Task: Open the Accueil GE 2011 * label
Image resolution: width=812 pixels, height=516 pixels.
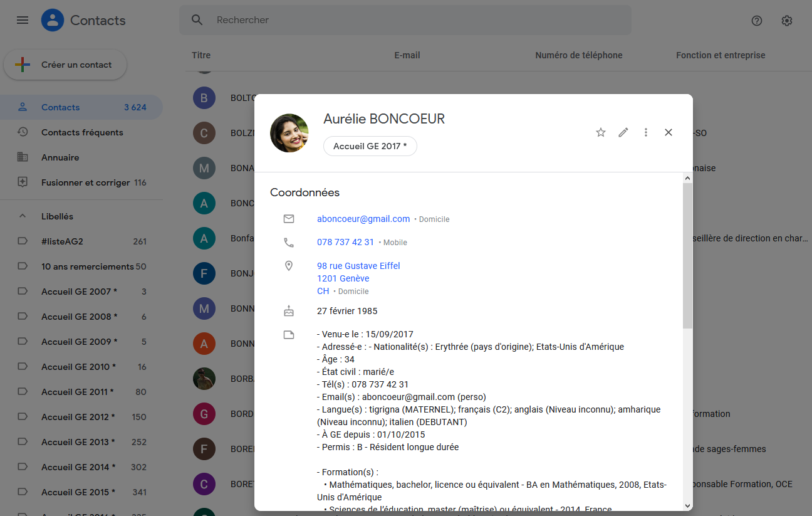Action: (x=81, y=392)
